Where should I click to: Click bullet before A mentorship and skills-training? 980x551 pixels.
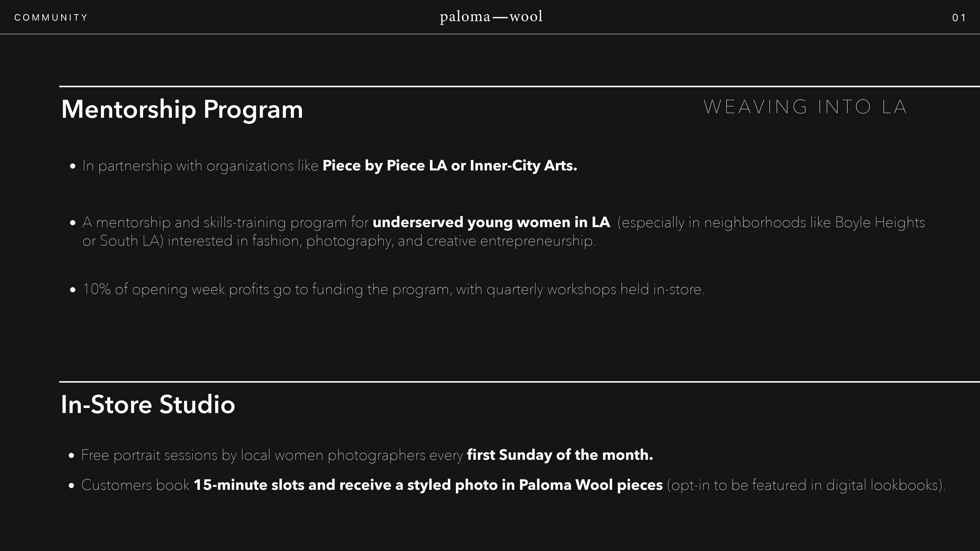73,223
